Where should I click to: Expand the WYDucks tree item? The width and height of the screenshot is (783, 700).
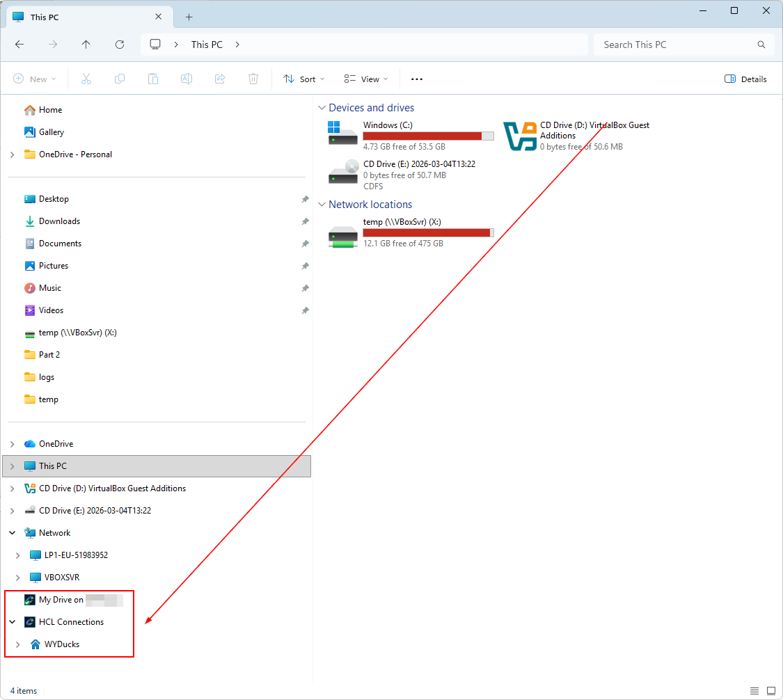pos(18,644)
